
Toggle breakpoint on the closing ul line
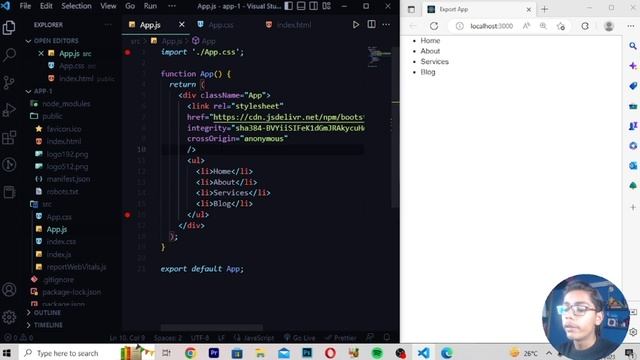coord(128,215)
